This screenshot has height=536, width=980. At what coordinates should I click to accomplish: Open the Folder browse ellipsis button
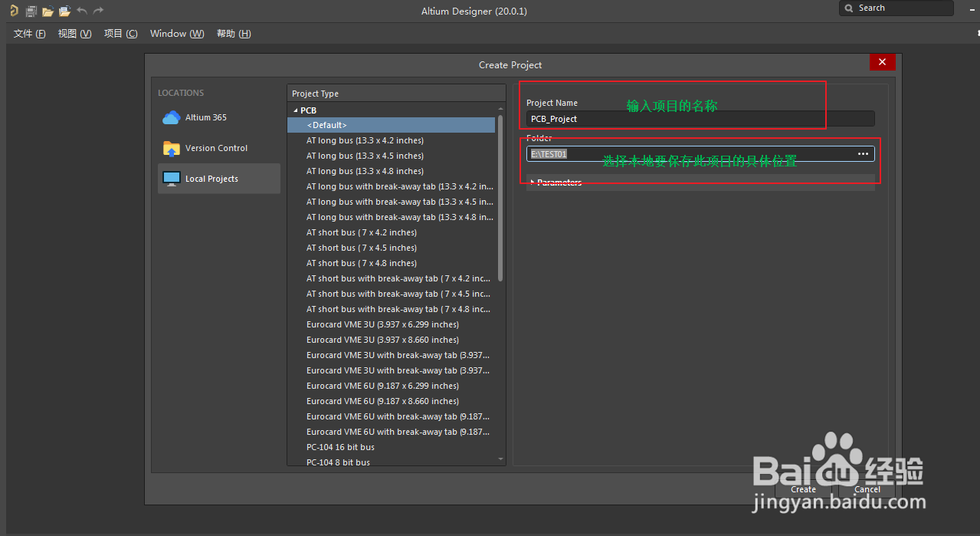863,154
